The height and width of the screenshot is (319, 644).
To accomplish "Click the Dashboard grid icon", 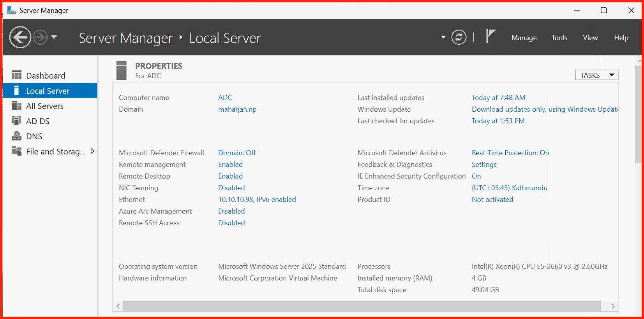I will (x=17, y=75).
